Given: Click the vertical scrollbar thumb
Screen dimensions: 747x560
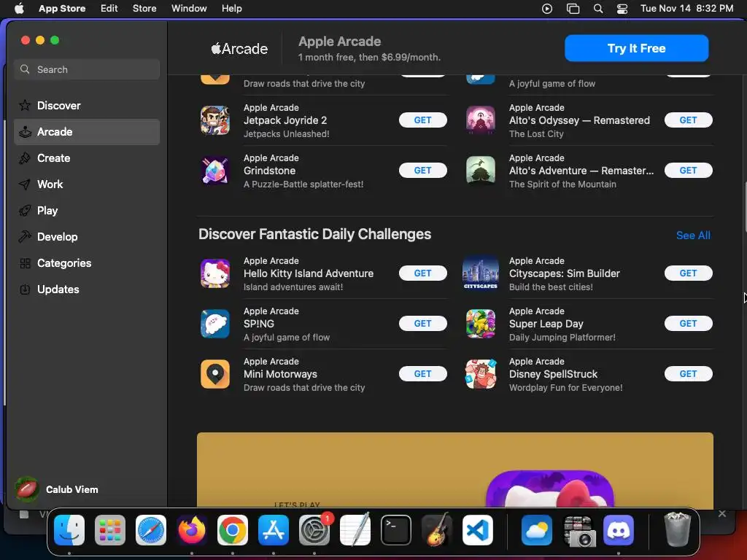Looking at the screenshot, I should pyautogui.click(x=744, y=206).
